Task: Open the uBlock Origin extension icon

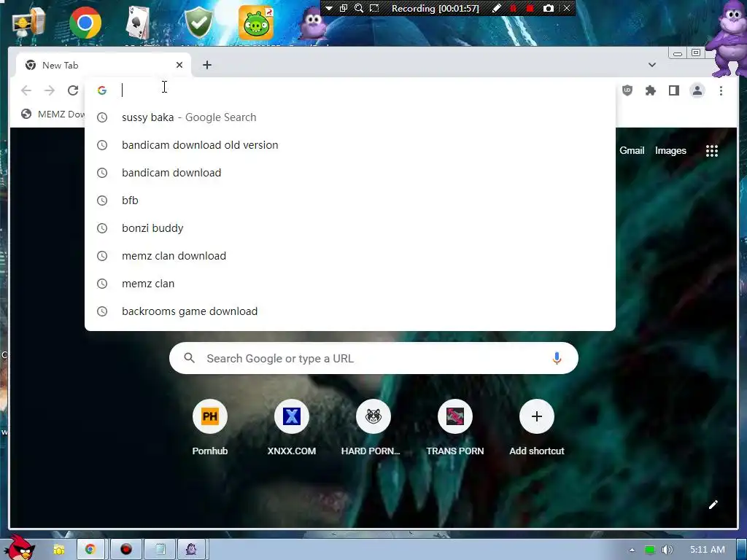Action: pyautogui.click(x=627, y=90)
